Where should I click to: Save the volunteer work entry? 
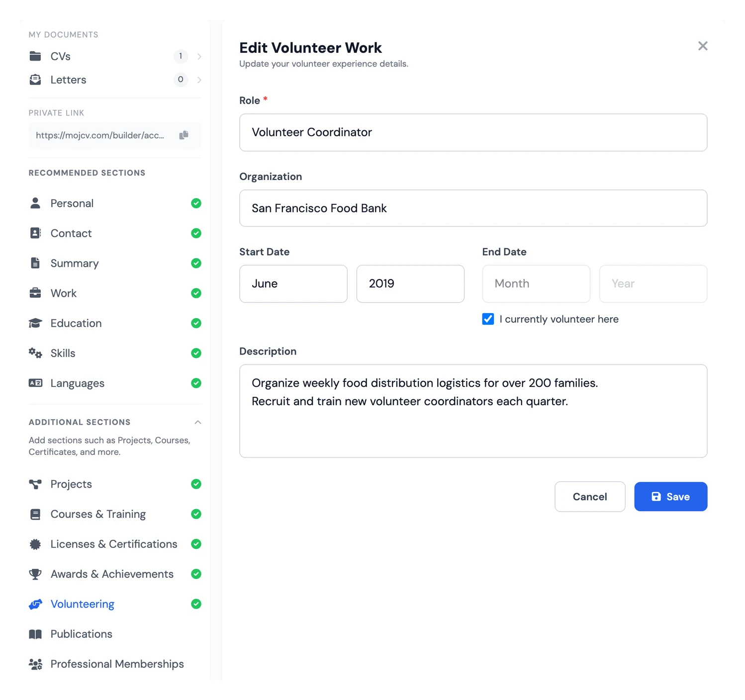tap(671, 497)
